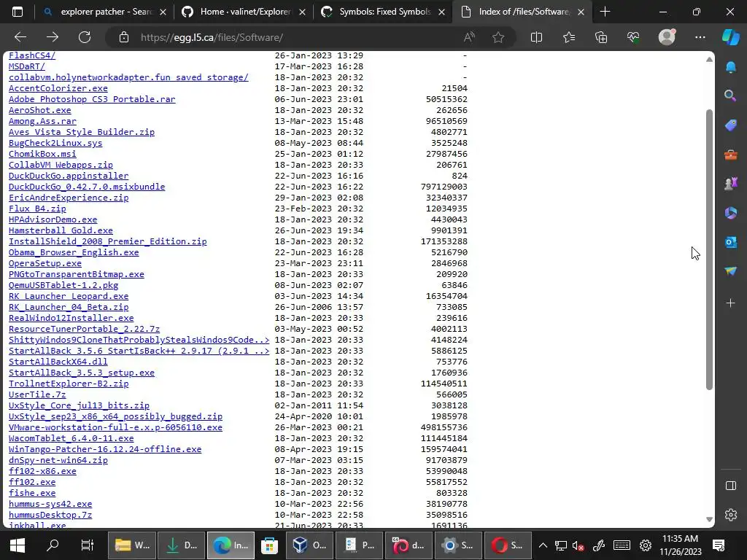Open the Edge profile avatar

(x=667, y=36)
